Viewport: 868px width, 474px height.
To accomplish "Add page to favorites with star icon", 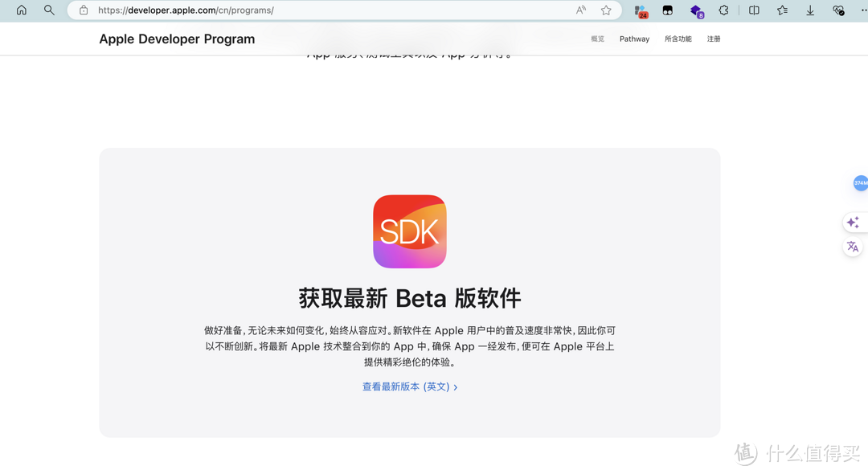I will pos(606,10).
